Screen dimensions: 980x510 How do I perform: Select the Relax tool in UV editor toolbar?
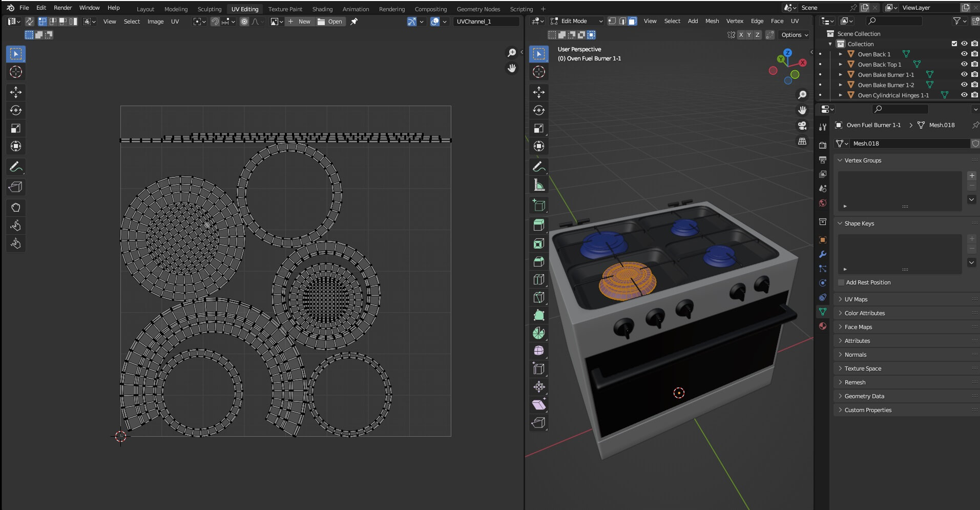pyautogui.click(x=16, y=226)
